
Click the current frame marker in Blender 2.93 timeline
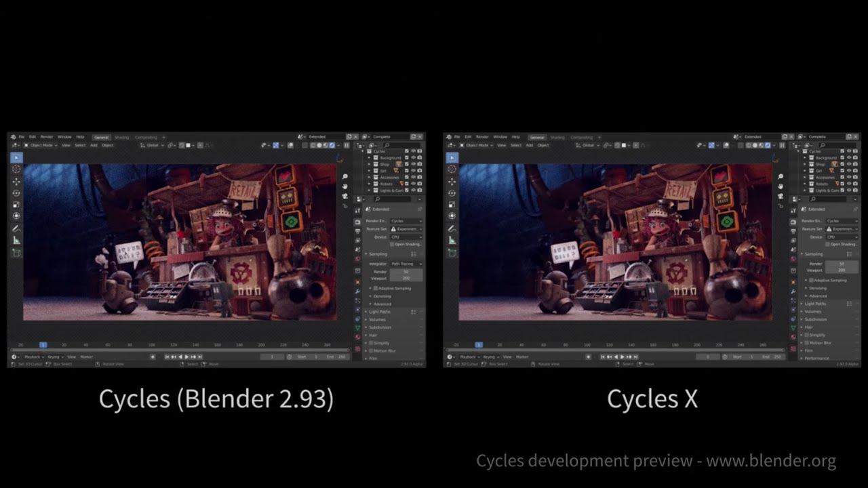pyautogui.click(x=43, y=345)
